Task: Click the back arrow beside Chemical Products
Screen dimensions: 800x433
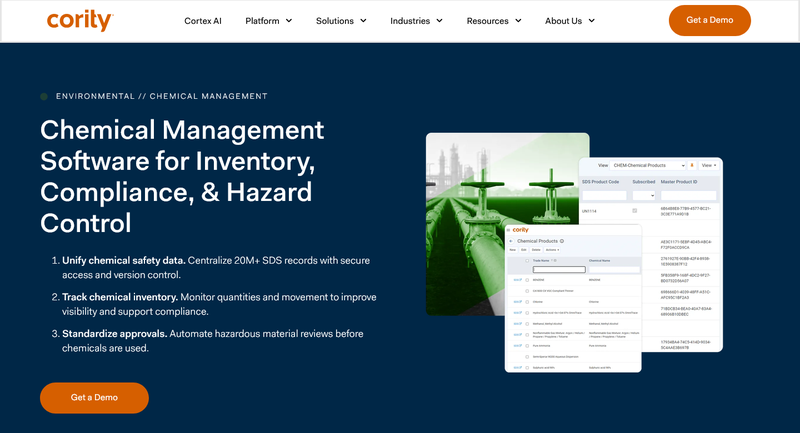Action: tap(511, 241)
